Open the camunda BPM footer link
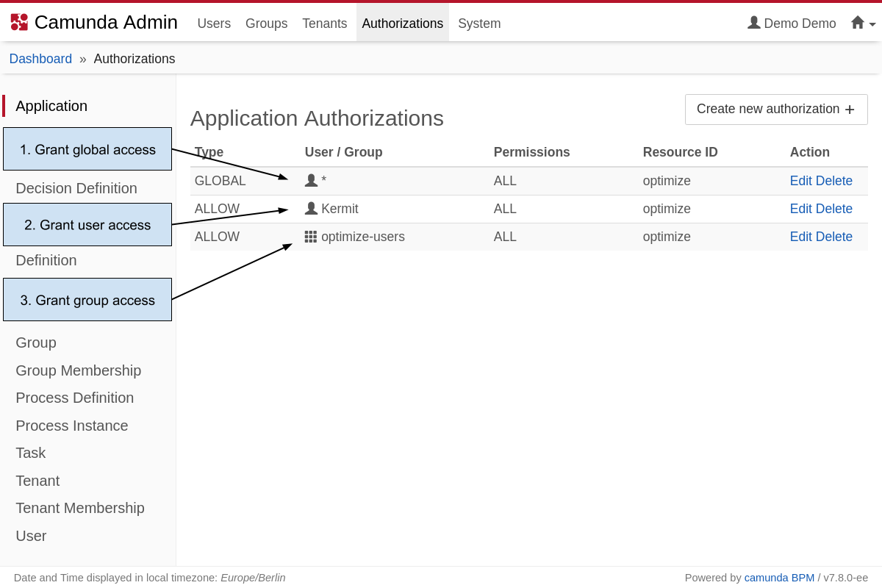The height and width of the screenshot is (588, 882). click(x=779, y=578)
